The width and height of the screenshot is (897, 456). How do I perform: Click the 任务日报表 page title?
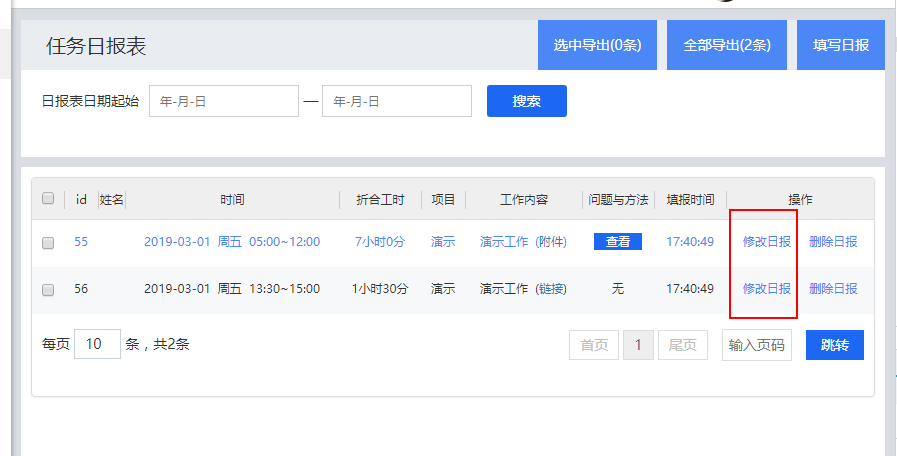[96, 46]
